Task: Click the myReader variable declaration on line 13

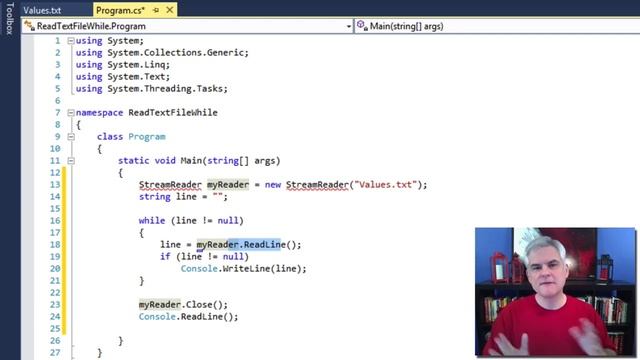Action: pyautogui.click(x=228, y=185)
